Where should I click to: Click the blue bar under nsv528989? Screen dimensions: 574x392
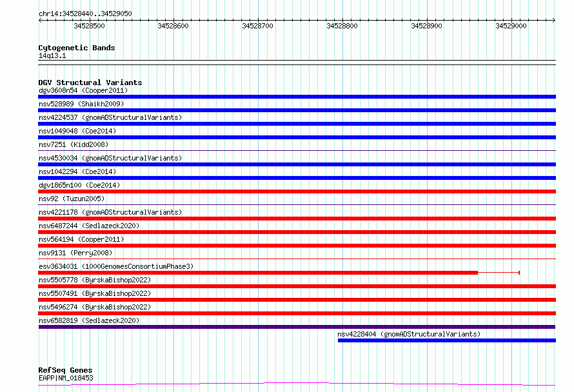(x=297, y=110)
